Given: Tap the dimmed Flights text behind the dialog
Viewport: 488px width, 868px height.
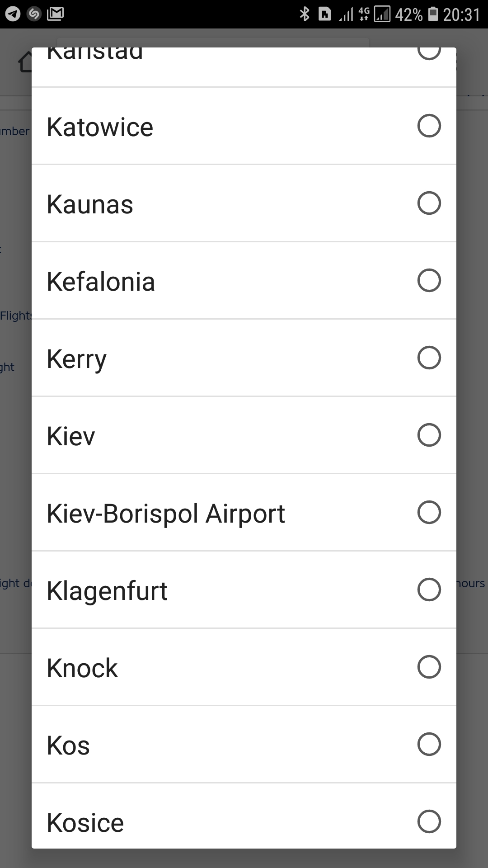Looking at the screenshot, I should click(15, 316).
